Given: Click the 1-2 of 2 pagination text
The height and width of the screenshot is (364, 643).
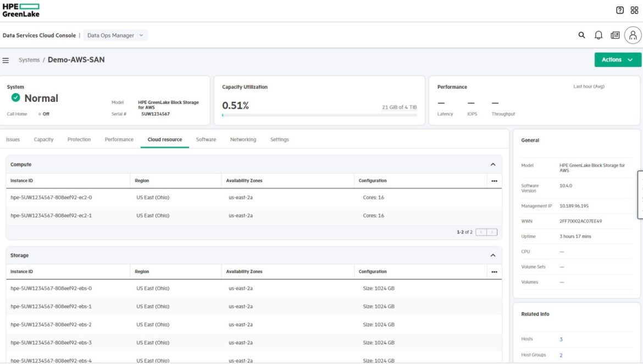Looking at the screenshot, I should 464,232.
